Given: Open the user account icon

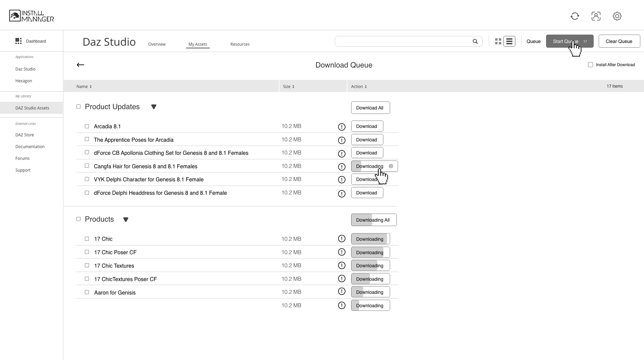Looking at the screenshot, I should coord(596,16).
